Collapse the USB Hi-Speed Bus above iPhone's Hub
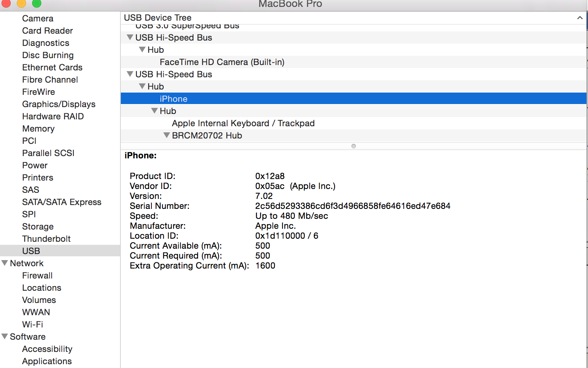This screenshot has width=588, height=368. pyautogui.click(x=130, y=74)
